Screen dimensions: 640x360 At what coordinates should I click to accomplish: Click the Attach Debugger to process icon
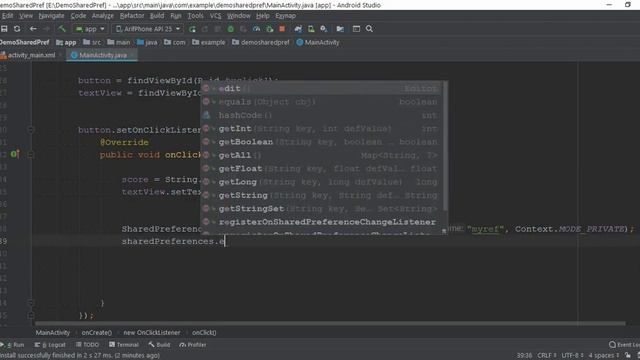click(269, 29)
